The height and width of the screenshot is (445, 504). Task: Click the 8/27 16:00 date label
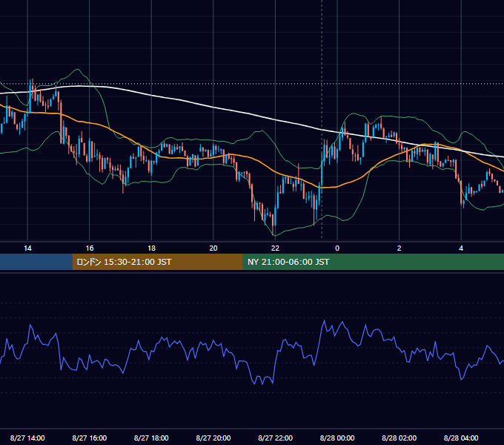tap(90, 438)
